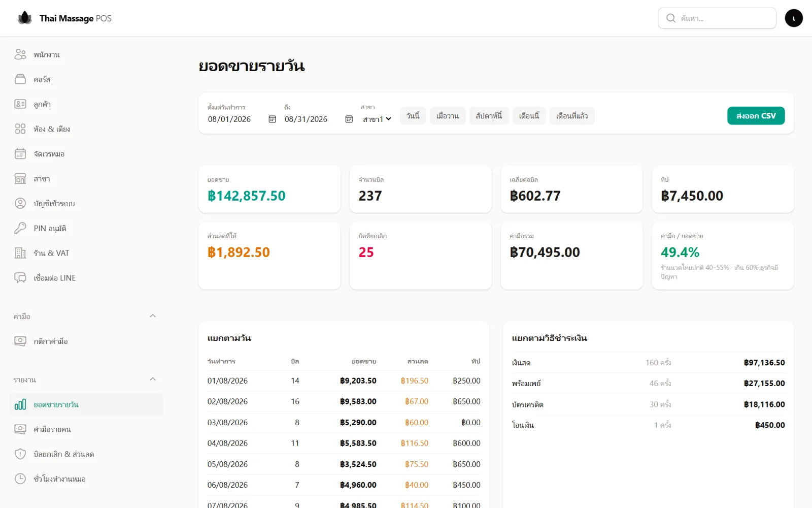The width and height of the screenshot is (812, 508).
Task: Click the user avatar in top bar
Action: click(794, 18)
